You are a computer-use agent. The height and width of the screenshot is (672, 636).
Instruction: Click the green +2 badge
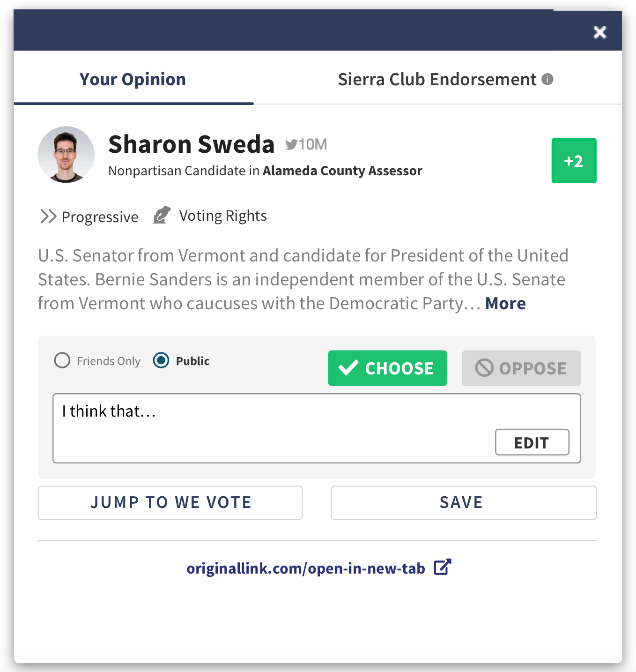pos(574,161)
